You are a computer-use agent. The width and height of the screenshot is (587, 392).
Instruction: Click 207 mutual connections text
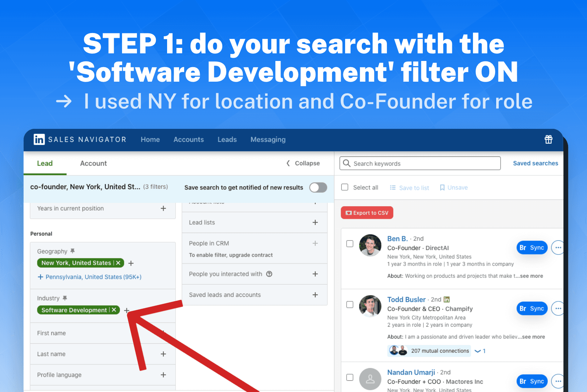(x=440, y=351)
